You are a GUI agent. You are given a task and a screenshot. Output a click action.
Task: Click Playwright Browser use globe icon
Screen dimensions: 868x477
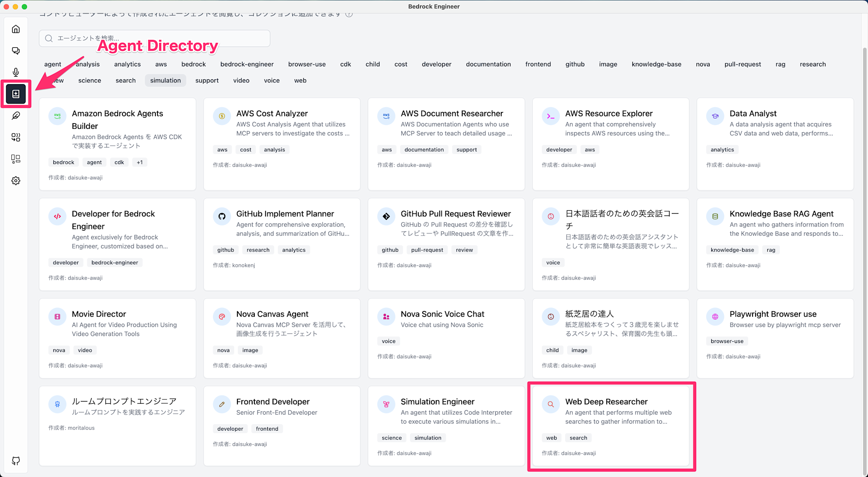715,317
